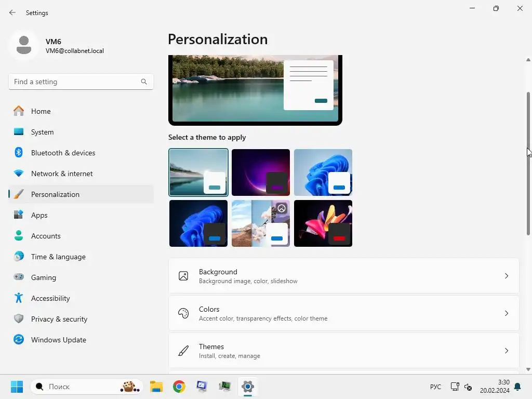Open the Windows Start button
Image resolution: width=532 pixels, height=399 pixels.
click(17, 387)
